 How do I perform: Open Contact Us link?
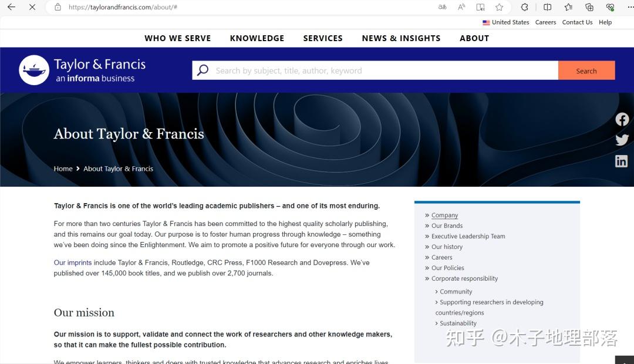[577, 22]
